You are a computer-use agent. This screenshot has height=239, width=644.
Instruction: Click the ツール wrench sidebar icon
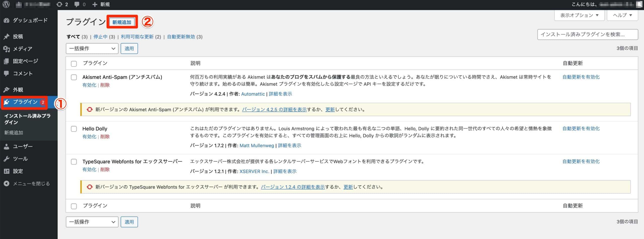[7, 158]
